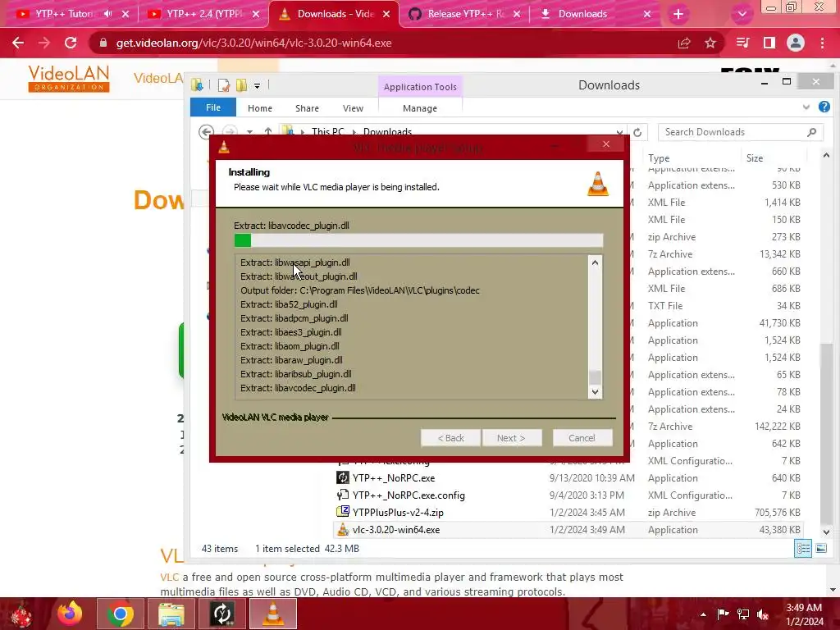Click the Explorer Help question mark icon
Screen dimensions: 840x630
click(824, 107)
